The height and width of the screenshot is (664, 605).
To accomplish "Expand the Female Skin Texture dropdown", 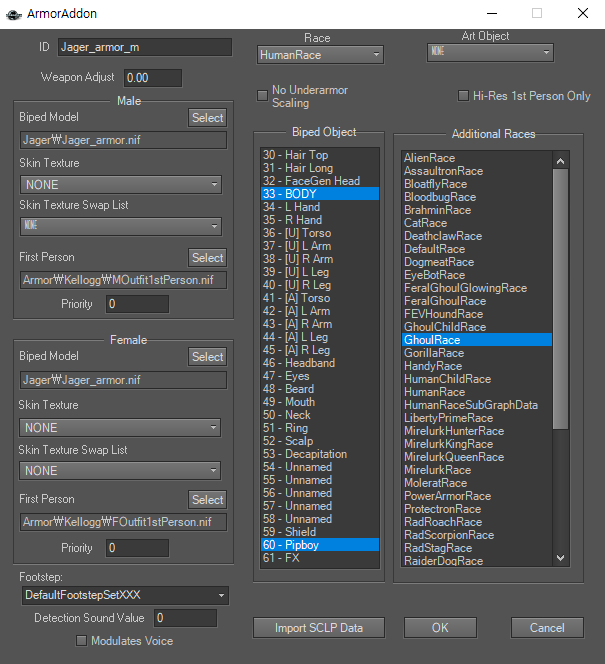I will pyautogui.click(x=120, y=428).
